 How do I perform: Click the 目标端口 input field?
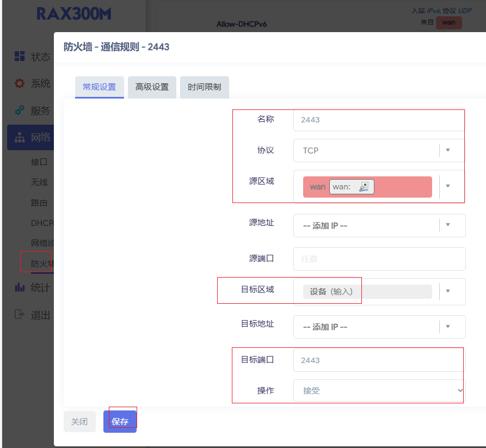(379, 360)
